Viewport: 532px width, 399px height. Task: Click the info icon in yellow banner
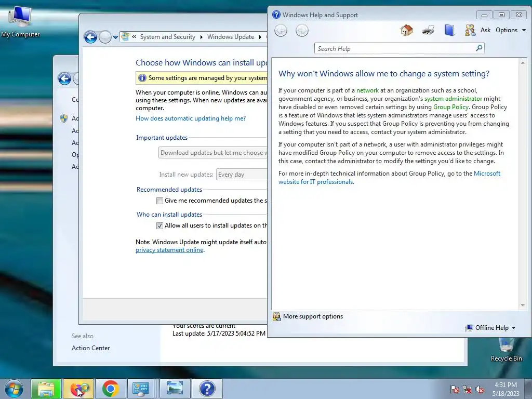click(142, 78)
